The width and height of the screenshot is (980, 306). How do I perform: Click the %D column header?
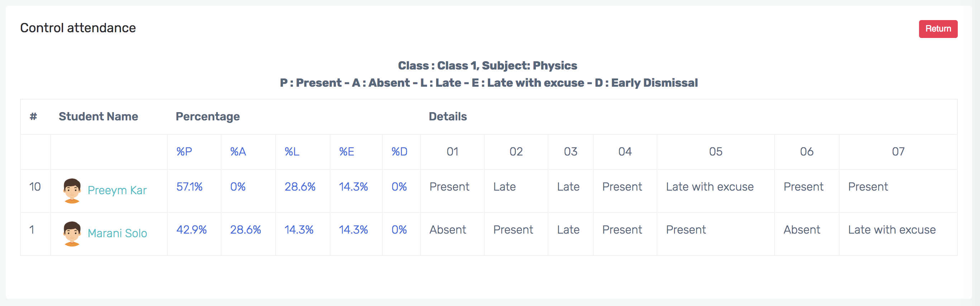pyautogui.click(x=399, y=152)
